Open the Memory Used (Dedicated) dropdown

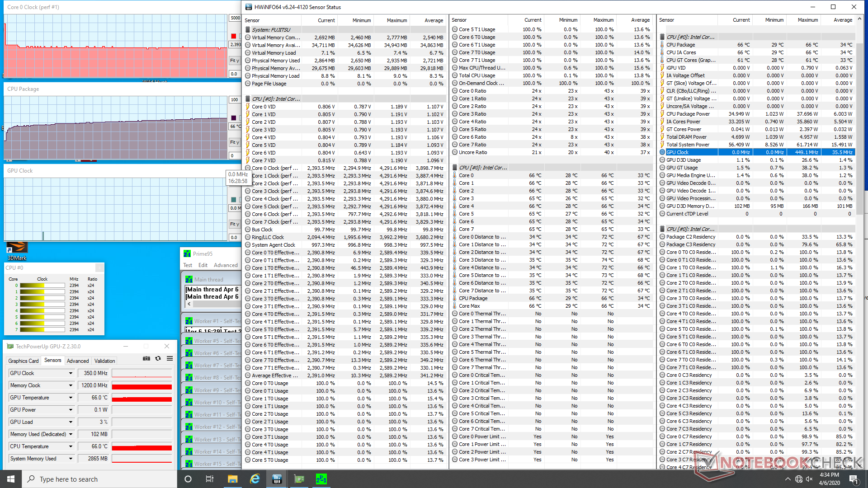[71, 434]
